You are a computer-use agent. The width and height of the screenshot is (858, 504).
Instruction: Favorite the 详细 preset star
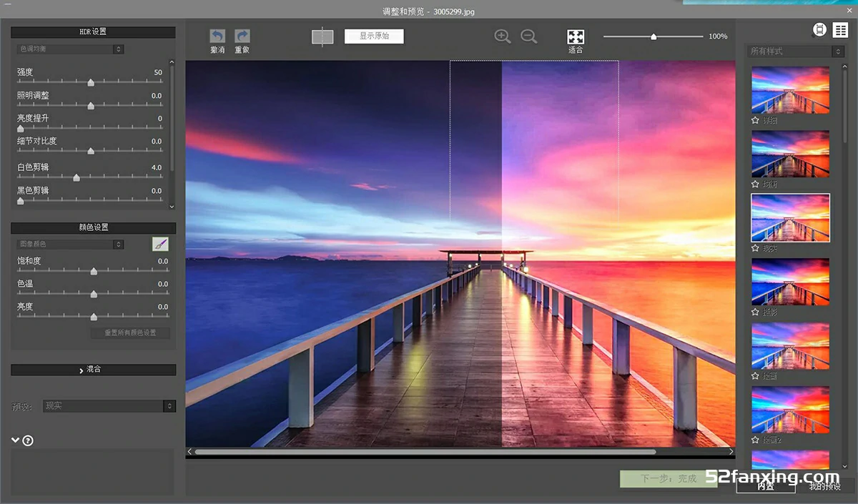click(x=755, y=121)
